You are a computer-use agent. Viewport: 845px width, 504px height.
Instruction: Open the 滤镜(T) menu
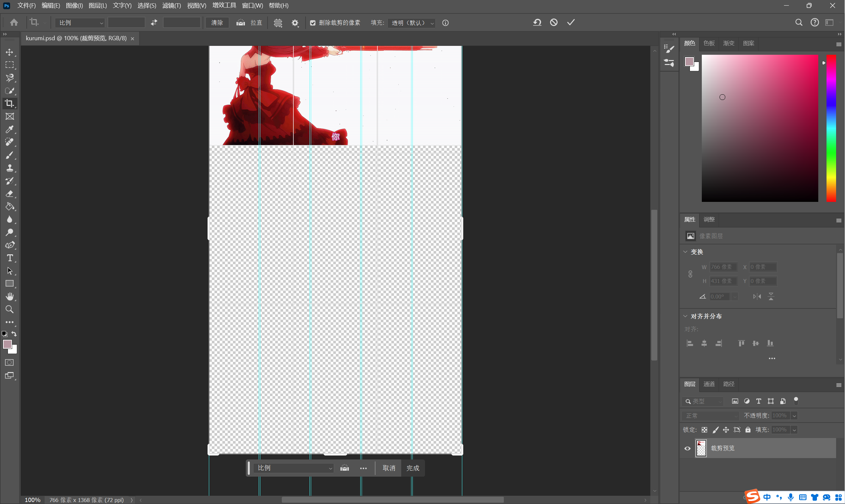click(x=172, y=5)
